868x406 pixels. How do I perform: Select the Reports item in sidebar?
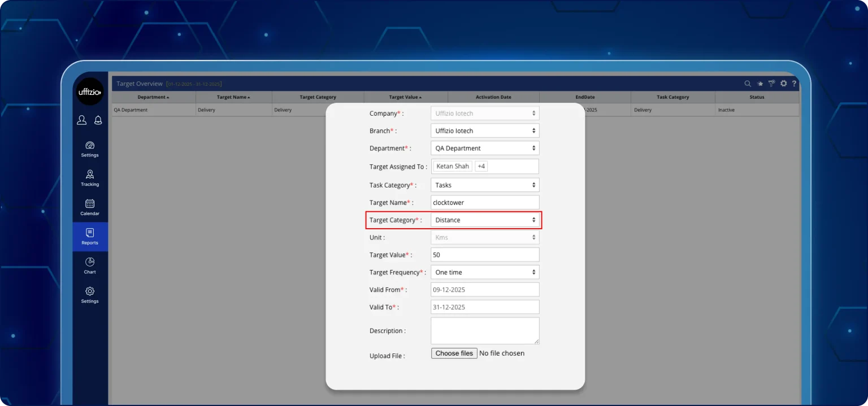pyautogui.click(x=90, y=236)
